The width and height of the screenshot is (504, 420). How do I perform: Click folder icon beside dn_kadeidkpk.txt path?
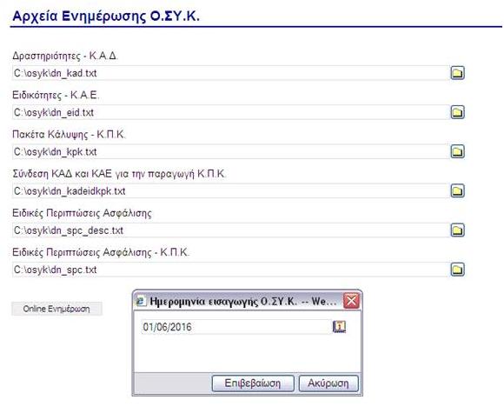pos(457,190)
